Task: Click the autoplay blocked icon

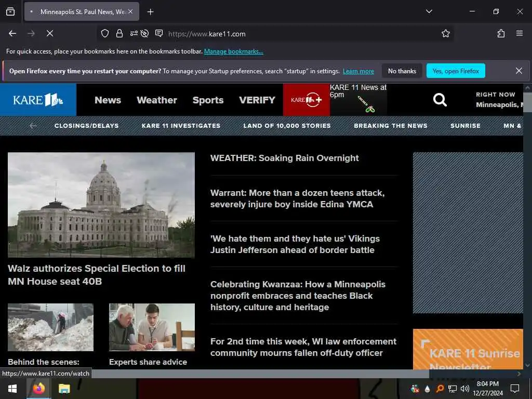Action: pos(145,33)
